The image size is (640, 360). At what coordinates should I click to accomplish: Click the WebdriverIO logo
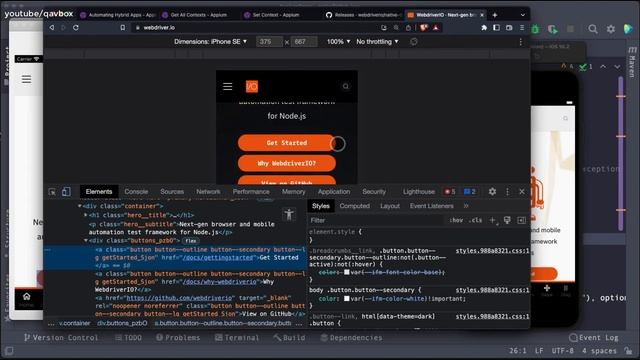pos(252,86)
